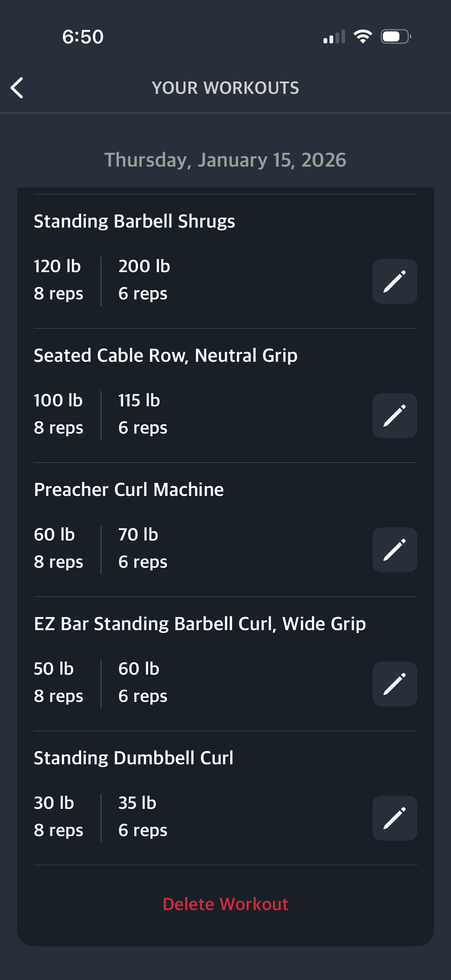The width and height of the screenshot is (451, 980).
Task: Tap the Wi-Fi status icon
Action: 363,37
